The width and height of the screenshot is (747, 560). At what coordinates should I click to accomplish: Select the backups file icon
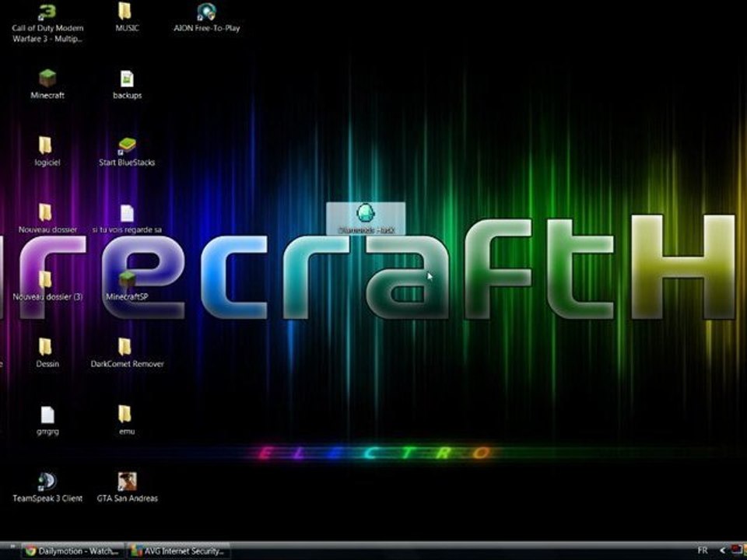point(127,79)
